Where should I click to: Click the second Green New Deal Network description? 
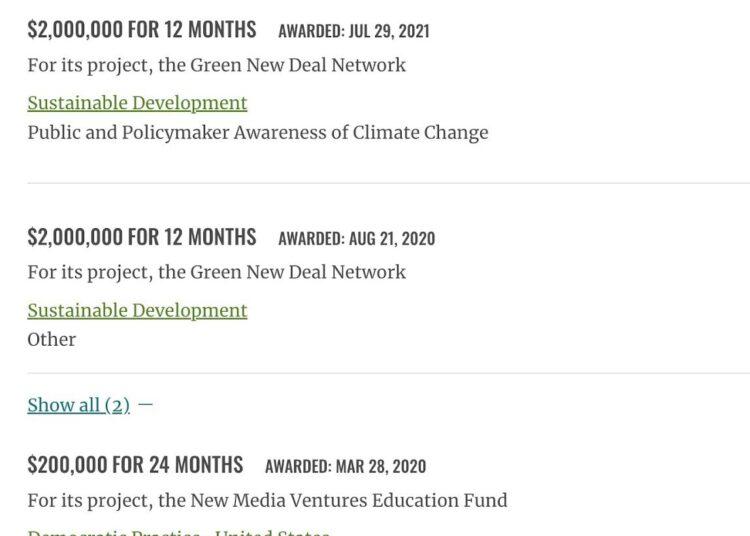[217, 273]
